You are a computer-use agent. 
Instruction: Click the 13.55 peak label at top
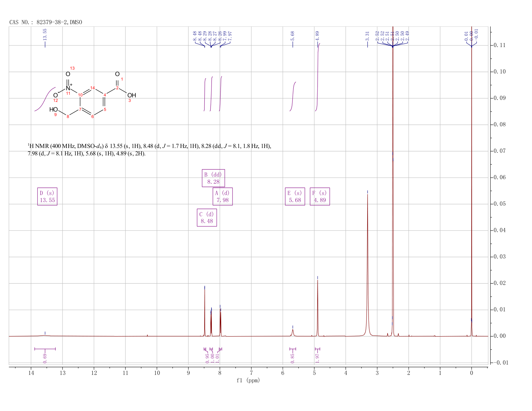45,34
